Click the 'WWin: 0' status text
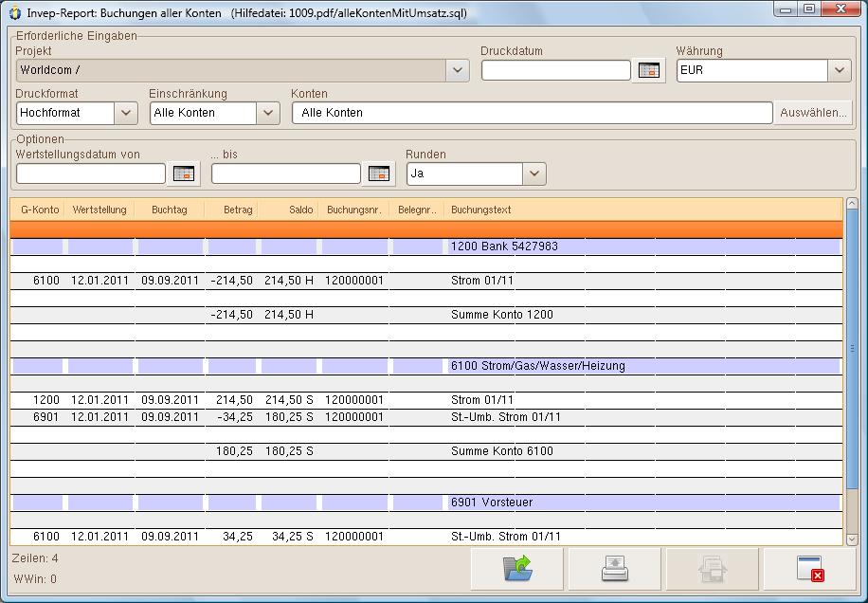 35,579
